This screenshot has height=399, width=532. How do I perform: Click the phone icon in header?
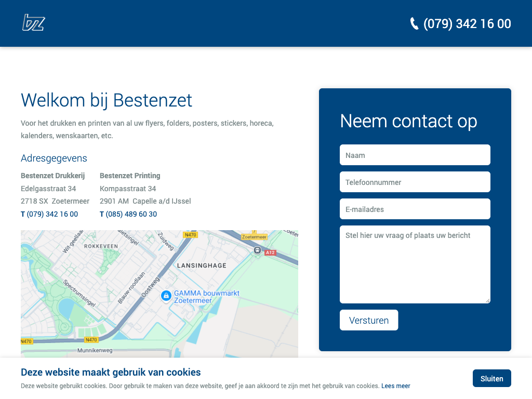click(414, 23)
